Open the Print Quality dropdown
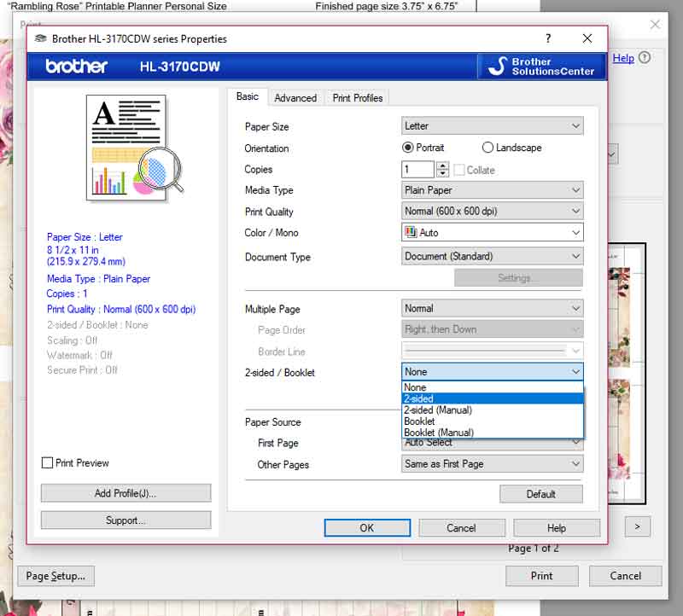This screenshot has width=683, height=616. coord(493,211)
